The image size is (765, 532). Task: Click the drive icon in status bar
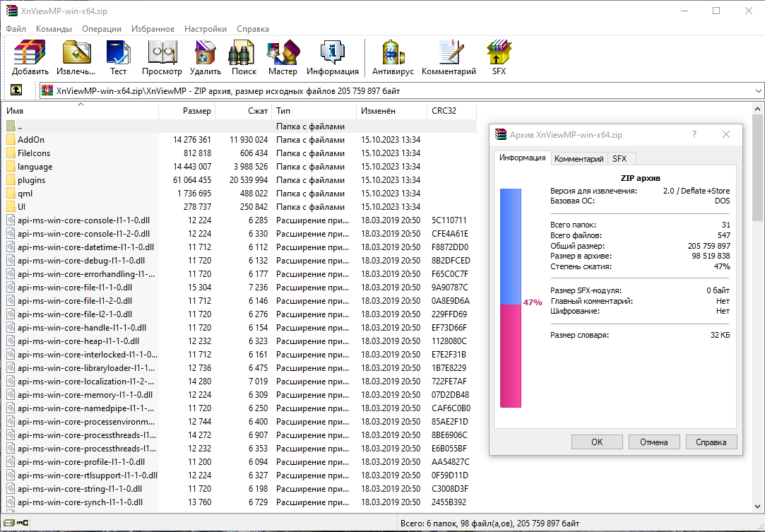(8, 524)
